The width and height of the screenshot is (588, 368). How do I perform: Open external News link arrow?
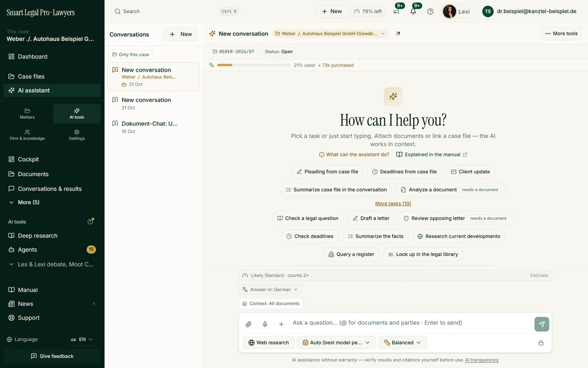click(93, 304)
